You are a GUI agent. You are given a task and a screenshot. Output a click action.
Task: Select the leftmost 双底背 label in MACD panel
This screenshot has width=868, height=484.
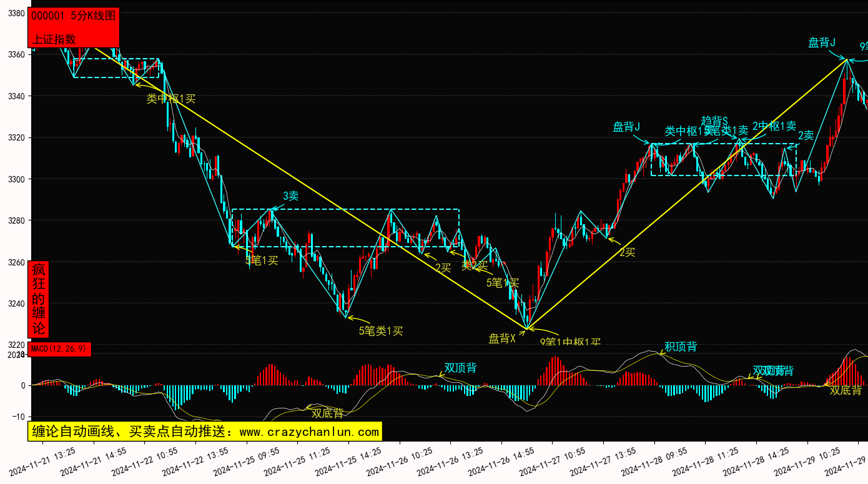tap(327, 413)
